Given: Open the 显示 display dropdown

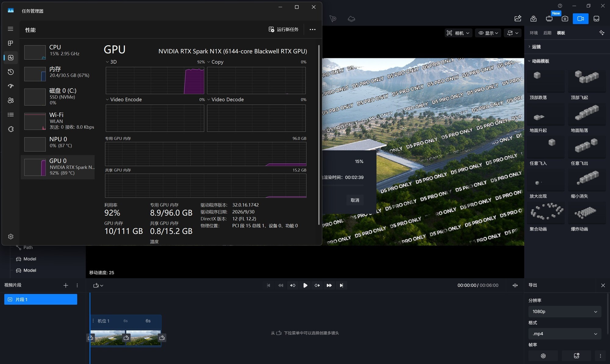Looking at the screenshot, I should click(488, 33).
